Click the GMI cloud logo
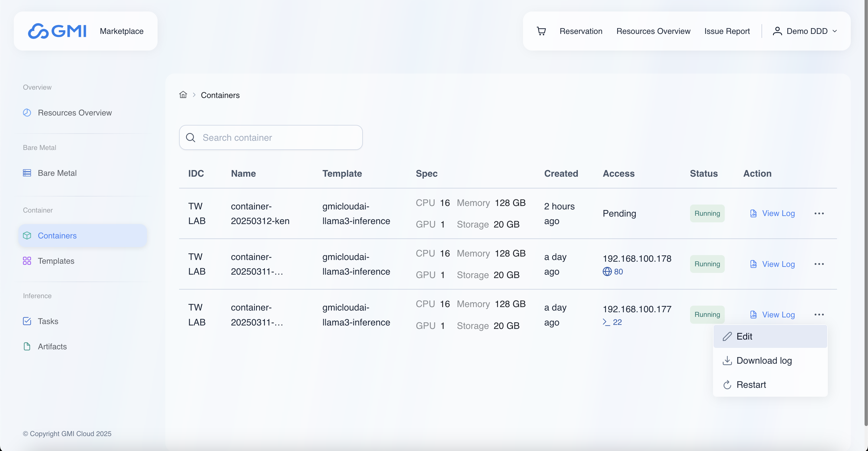The width and height of the screenshot is (868, 451). click(x=57, y=31)
